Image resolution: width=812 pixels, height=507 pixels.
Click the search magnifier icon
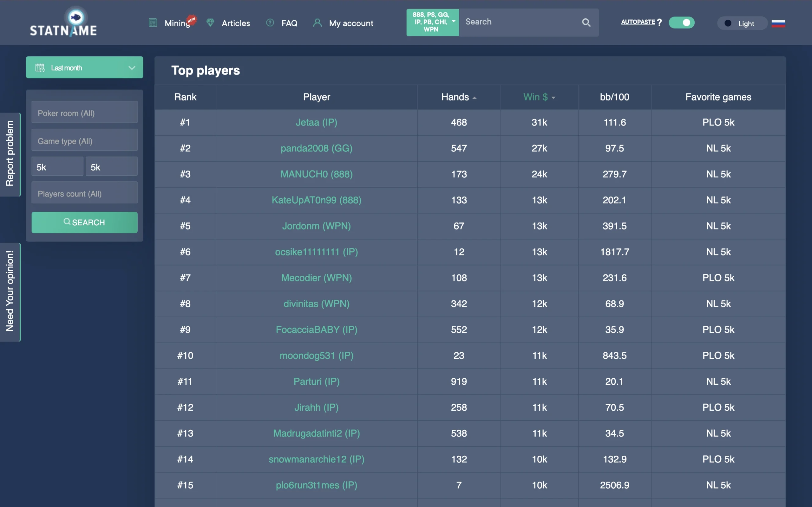pyautogui.click(x=586, y=22)
